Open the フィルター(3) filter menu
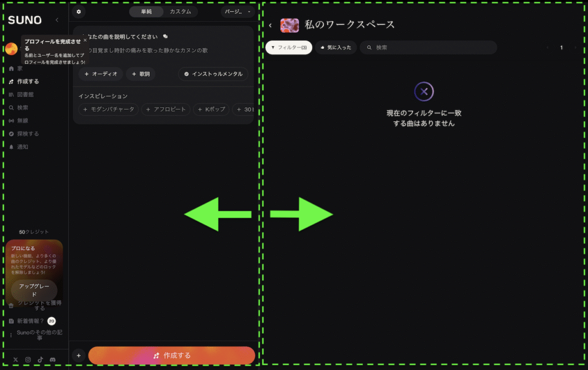Image resolution: width=588 pixels, height=370 pixels. (x=289, y=48)
